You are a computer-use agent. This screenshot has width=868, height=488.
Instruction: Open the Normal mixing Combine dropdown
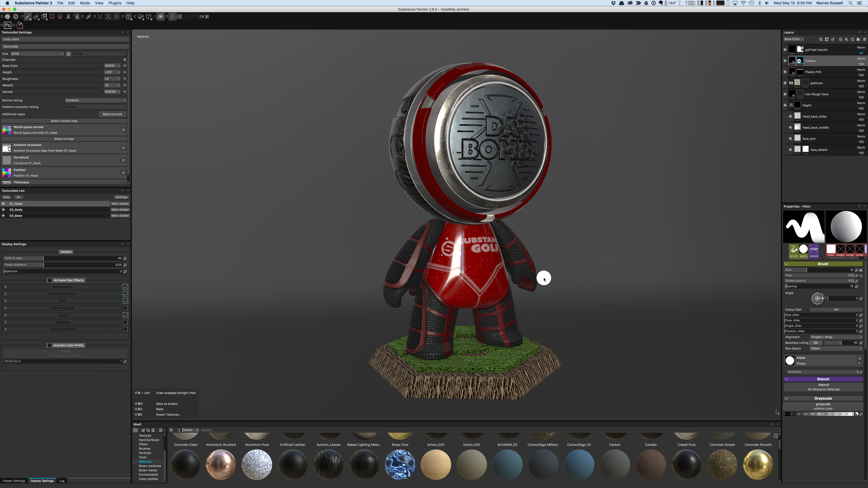[x=96, y=100]
